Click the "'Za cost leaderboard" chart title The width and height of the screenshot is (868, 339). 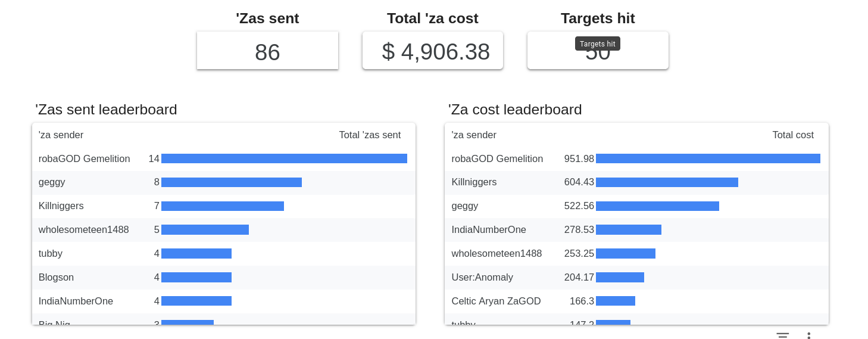tap(515, 110)
